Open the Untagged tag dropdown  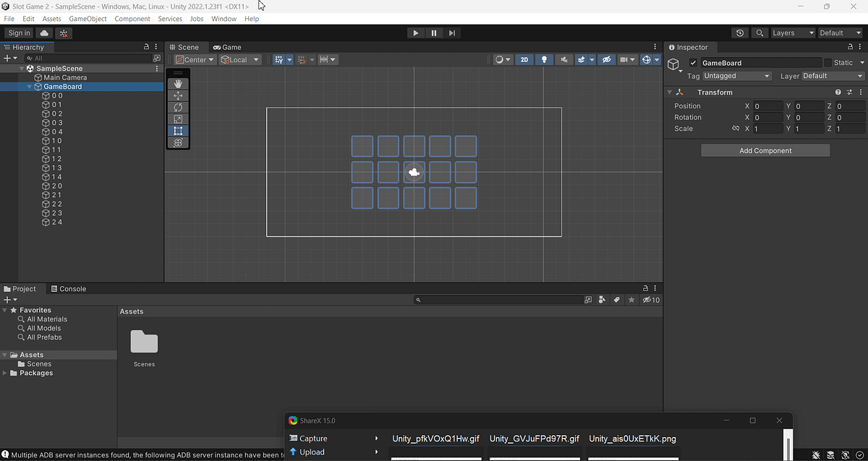tap(736, 75)
